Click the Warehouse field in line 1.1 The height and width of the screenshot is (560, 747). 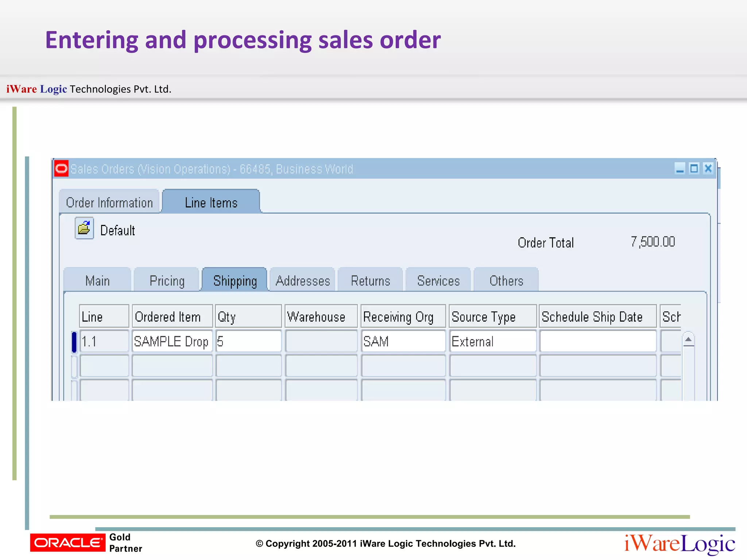tap(321, 341)
